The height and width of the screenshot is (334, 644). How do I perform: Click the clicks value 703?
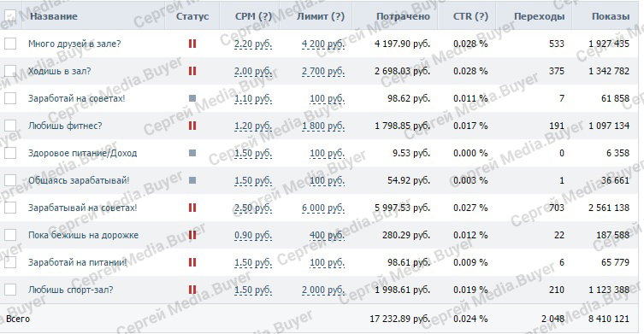point(557,208)
